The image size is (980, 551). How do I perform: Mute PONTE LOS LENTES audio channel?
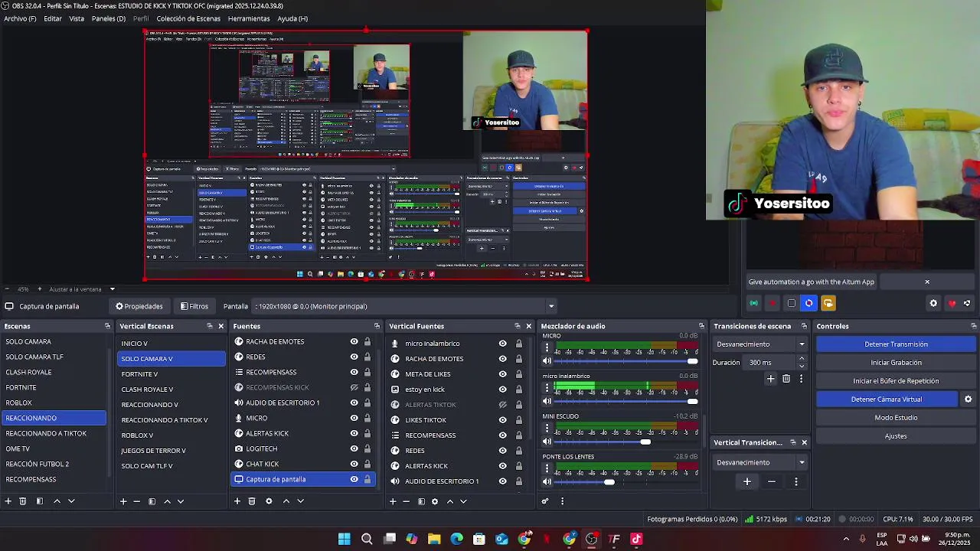pyautogui.click(x=547, y=481)
